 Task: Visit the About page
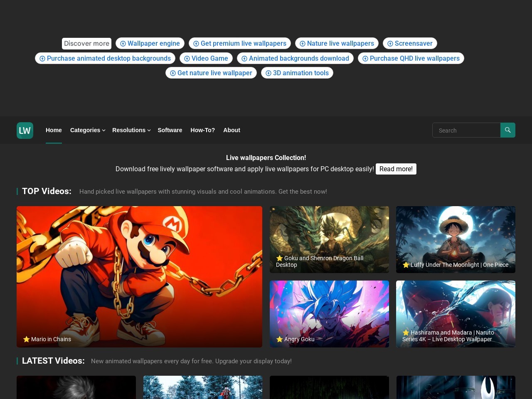click(x=232, y=130)
